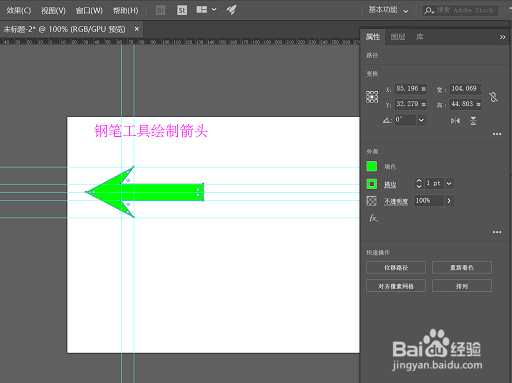
Task: Click the width (宽) value field
Action: pyautogui.click(x=465, y=89)
